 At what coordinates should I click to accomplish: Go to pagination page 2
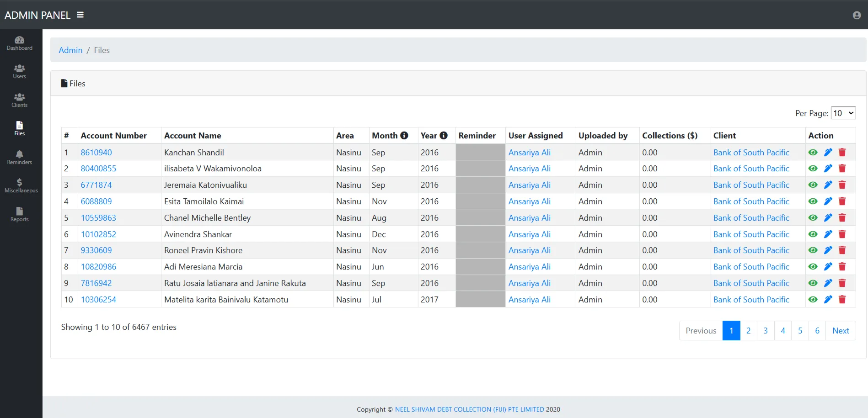click(748, 331)
